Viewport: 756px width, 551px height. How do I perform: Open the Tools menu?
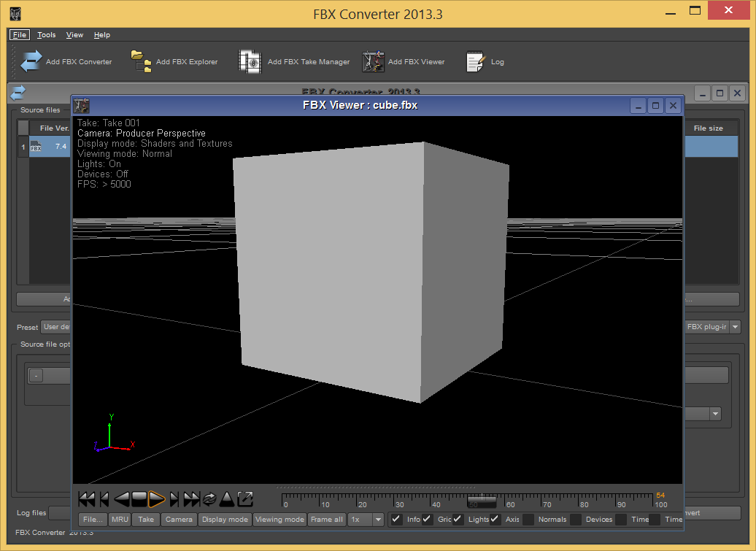(46, 35)
